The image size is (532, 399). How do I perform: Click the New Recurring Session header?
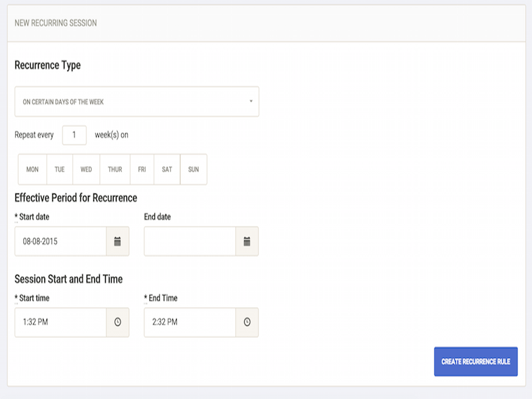[56, 23]
